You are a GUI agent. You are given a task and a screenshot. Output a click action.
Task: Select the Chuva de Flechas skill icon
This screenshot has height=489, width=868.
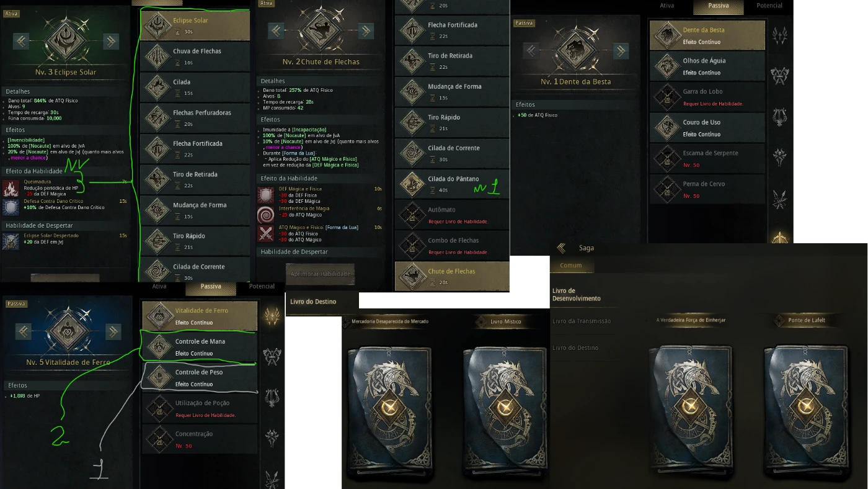(159, 56)
